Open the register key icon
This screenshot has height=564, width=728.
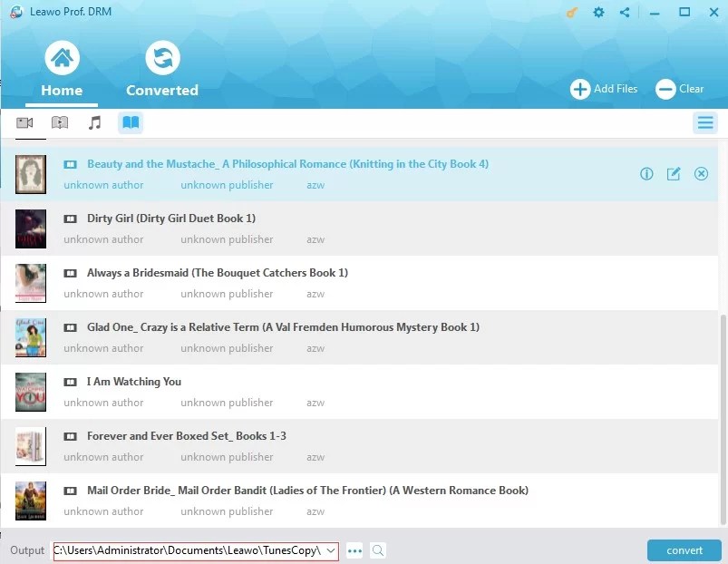(569, 12)
